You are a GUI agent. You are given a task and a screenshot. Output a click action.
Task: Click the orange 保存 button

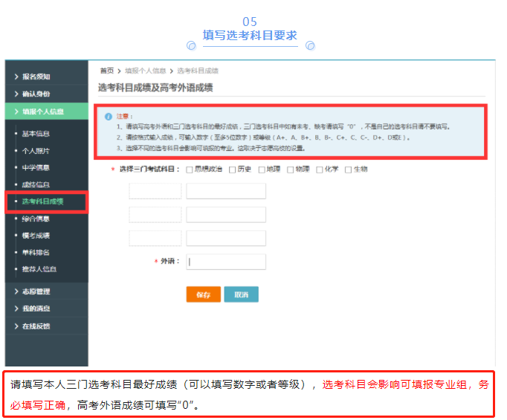point(203,294)
